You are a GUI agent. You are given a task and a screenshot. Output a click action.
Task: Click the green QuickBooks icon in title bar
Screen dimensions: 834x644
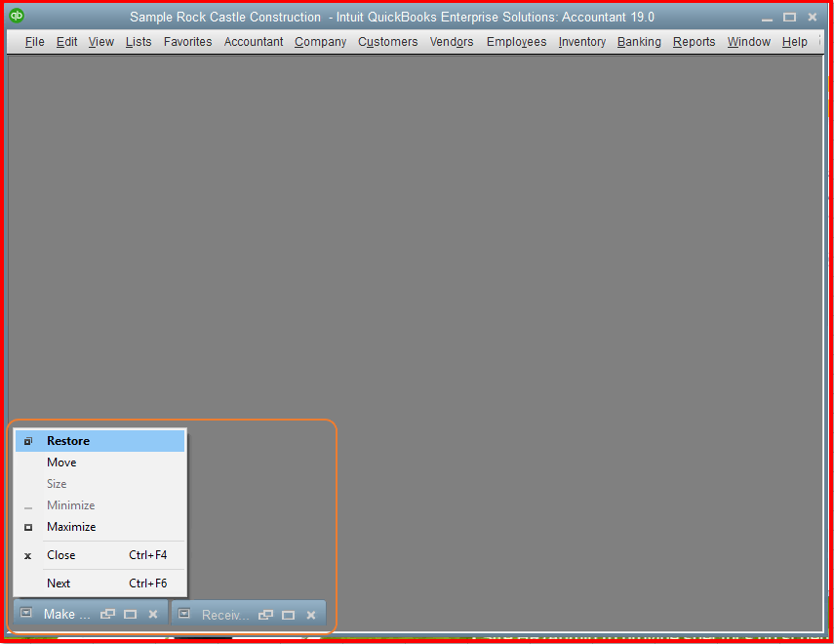pyautogui.click(x=15, y=16)
